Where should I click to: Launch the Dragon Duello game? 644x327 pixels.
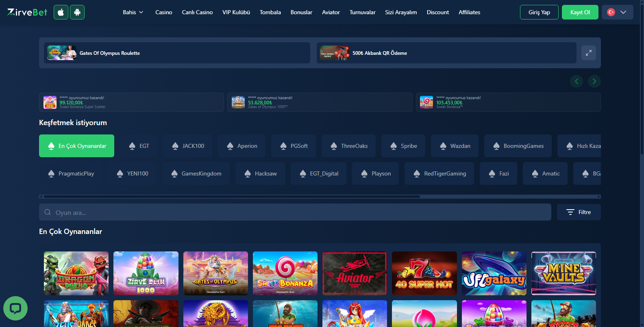(76, 273)
